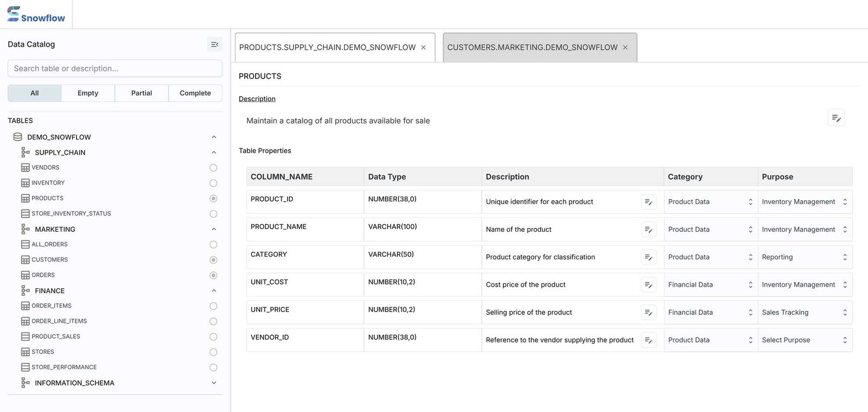Edit the description for PRODUCT_ID column
The height and width of the screenshot is (412, 868).
click(x=649, y=201)
